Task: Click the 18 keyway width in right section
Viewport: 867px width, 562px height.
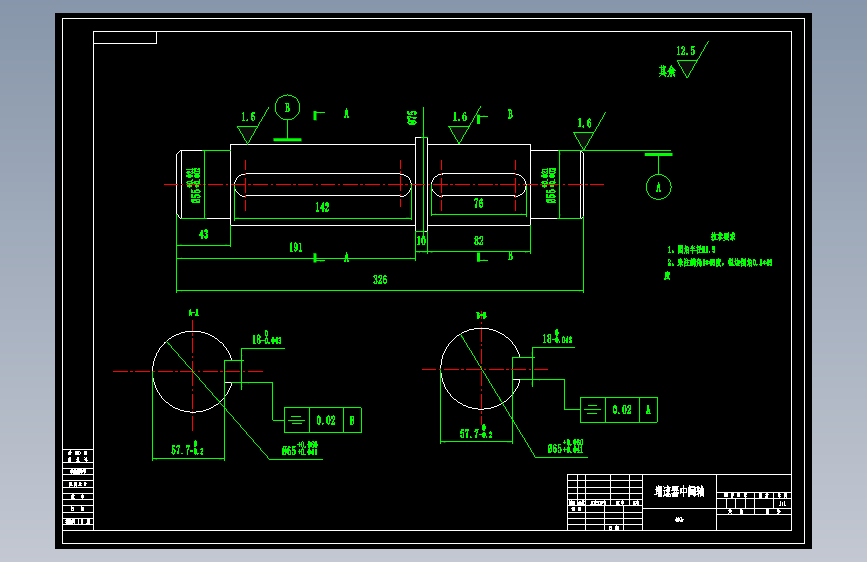Action: coord(557,337)
